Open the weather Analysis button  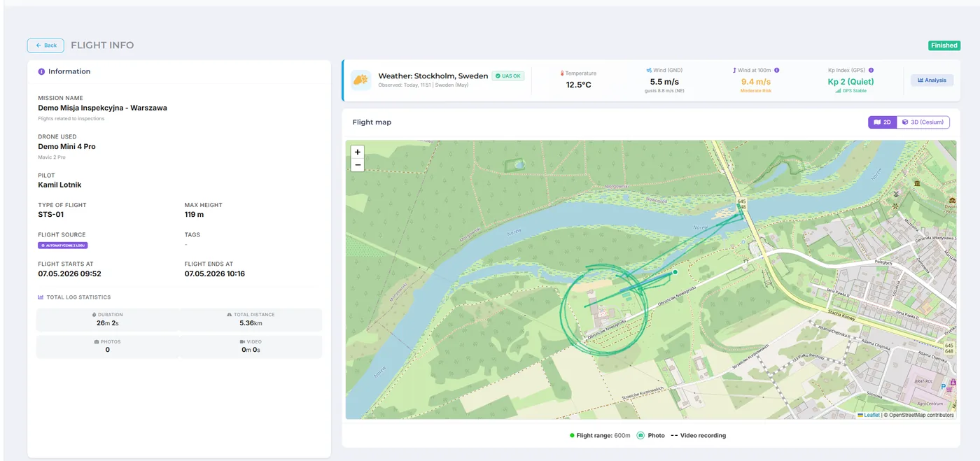pos(932,80)
